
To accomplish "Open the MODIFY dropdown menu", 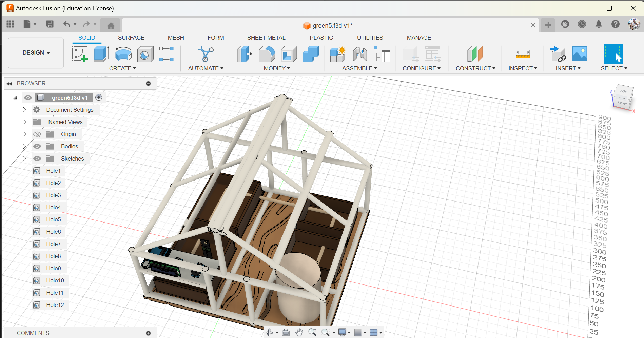I will [277, 68].
